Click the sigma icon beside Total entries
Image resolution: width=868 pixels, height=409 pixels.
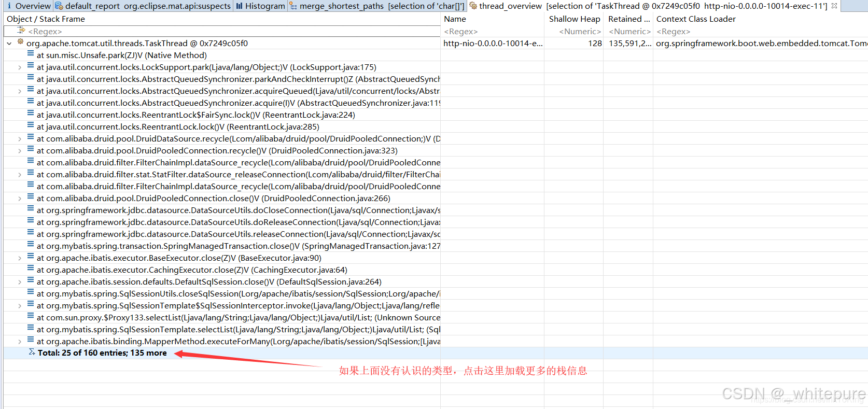click(32, 352)
